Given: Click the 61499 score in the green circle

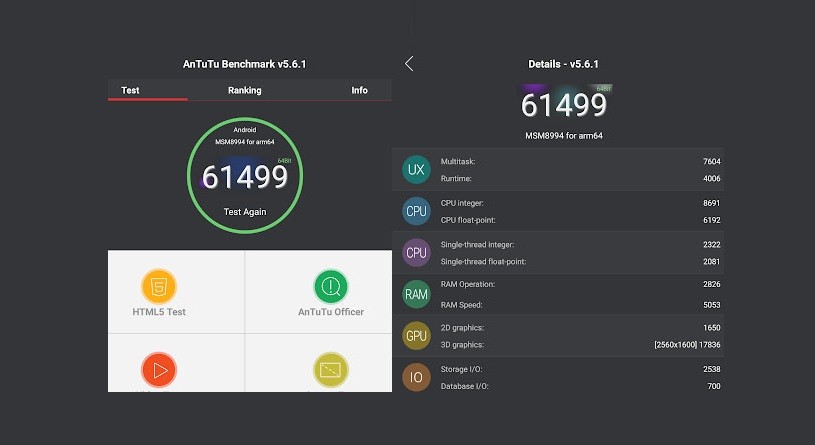Looking at the screenshot, I should 245,177.
